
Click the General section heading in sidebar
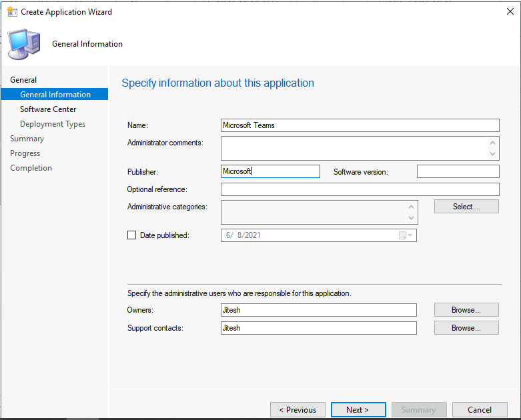click(23, 80)
